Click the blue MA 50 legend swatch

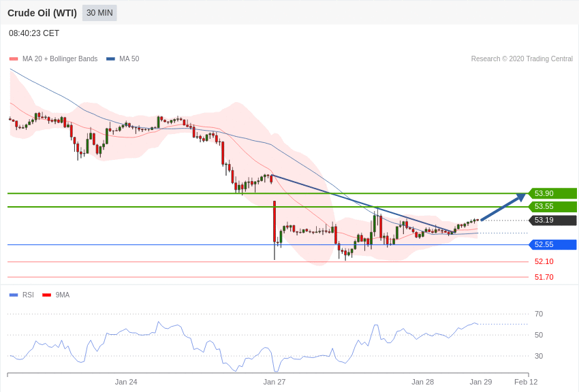[x=110, y=59]
